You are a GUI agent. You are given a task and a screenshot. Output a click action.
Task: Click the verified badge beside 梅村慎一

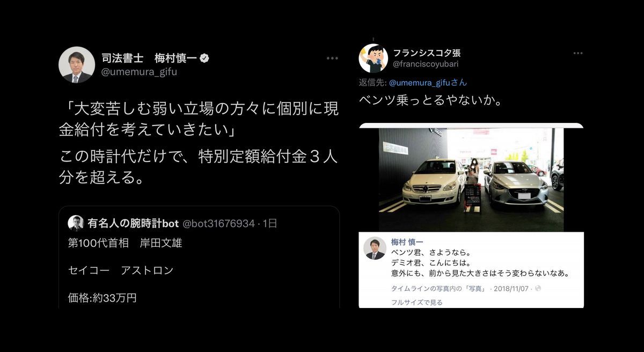pyautogui.click(x=204, y=58)
